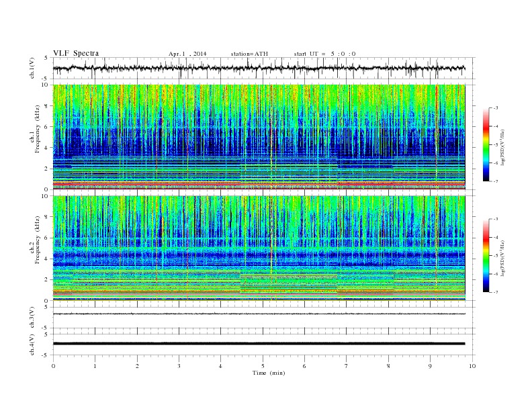Click the "1" tick on the Time axis

[95, 366]
